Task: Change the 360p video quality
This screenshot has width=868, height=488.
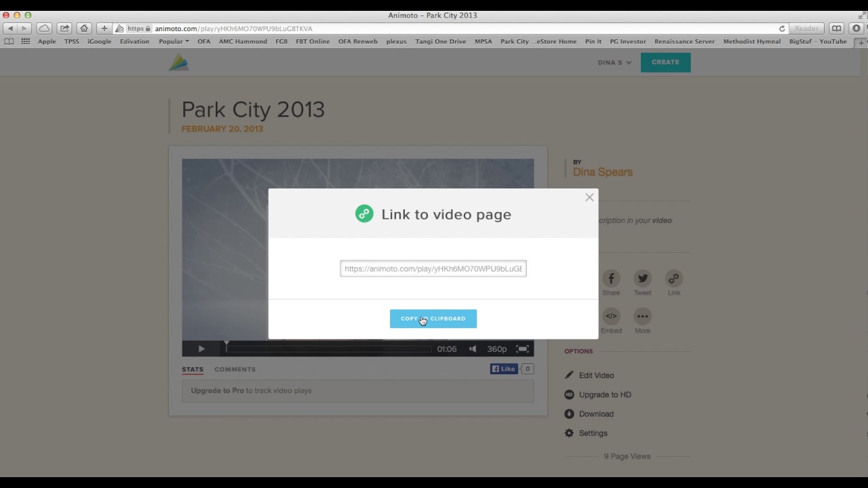Action: tap(497, 349)
